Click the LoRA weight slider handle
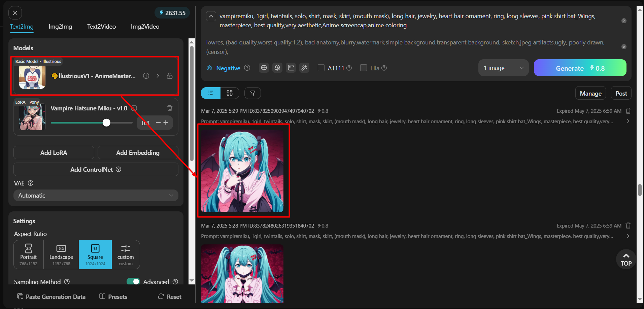 click(106, 123)
